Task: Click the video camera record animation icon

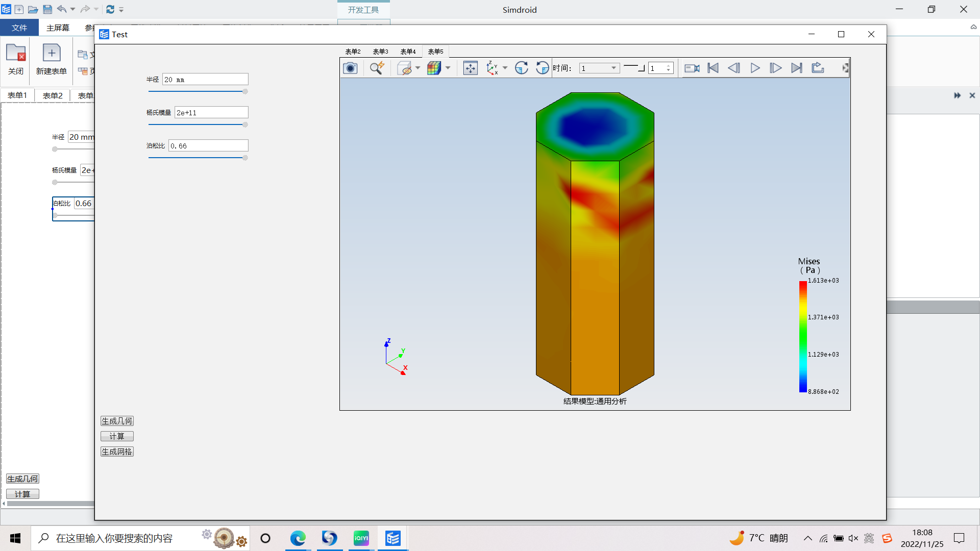Action: 692,68
